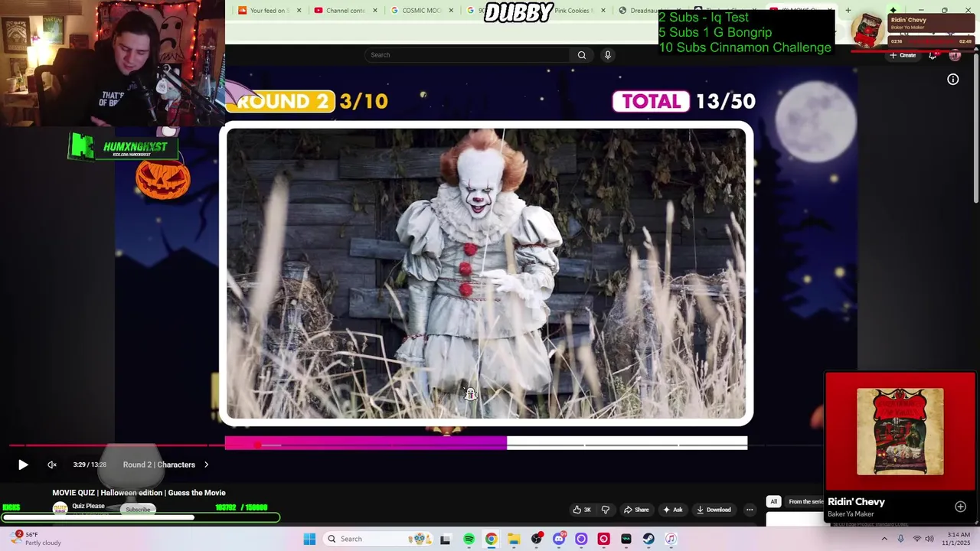Open the Baker Ya Maker artist link
The image size is (980, 551).
[x=851, y=514]
